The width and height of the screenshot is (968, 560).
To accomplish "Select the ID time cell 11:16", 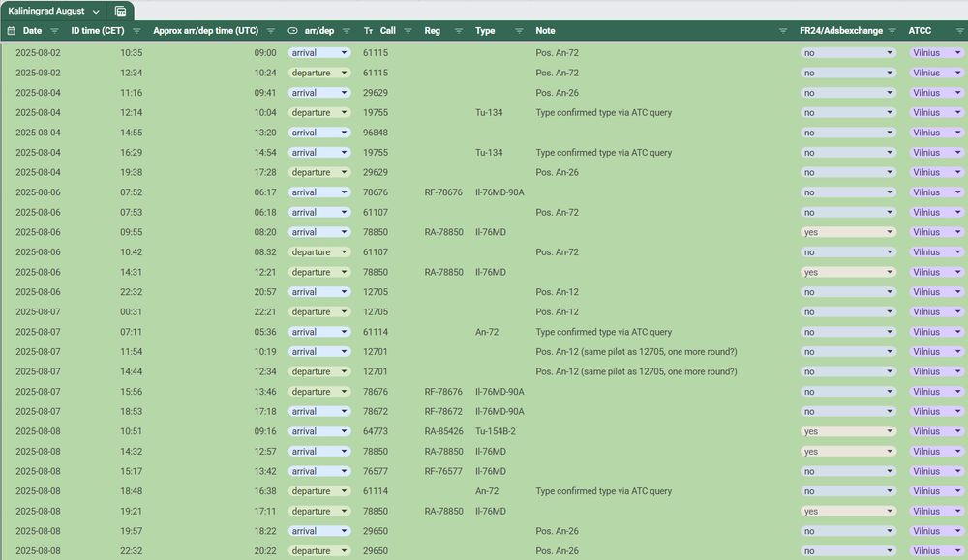I will coord(131,93).
